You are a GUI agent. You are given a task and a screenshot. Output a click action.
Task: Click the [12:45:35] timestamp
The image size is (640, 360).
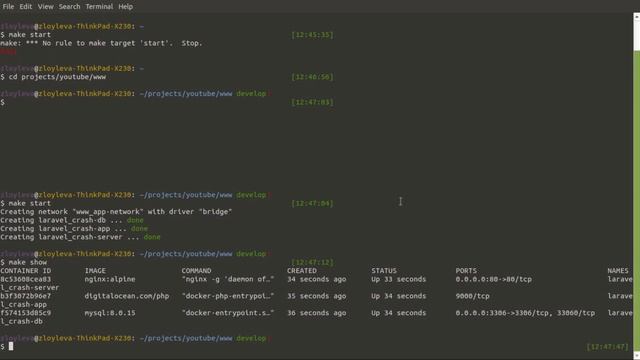312,35
